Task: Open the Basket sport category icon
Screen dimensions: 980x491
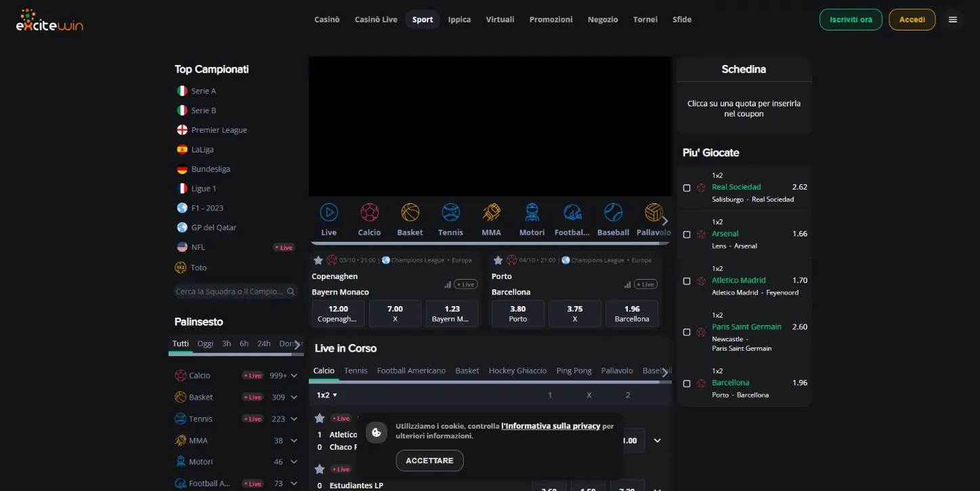Action: [x=410, y=213]
